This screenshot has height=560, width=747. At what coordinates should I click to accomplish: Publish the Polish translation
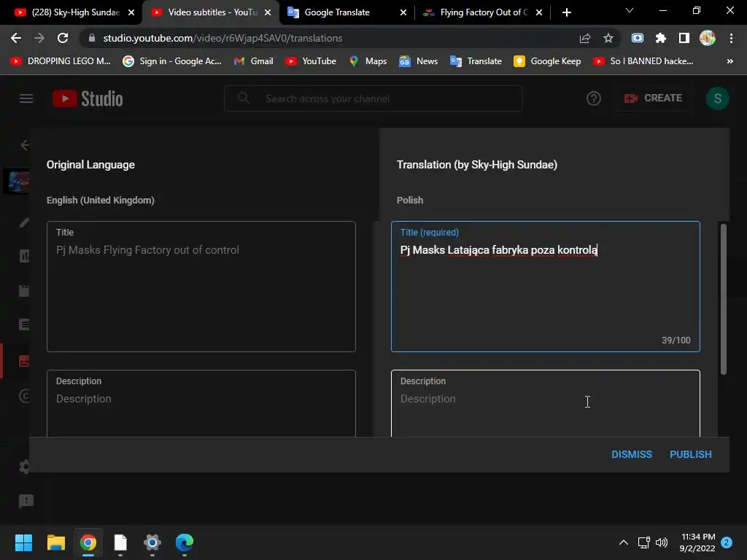[691, 454]
